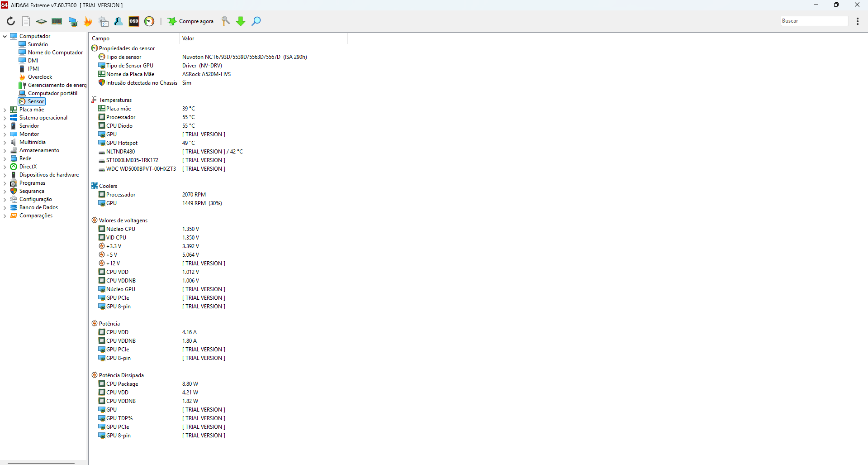Screen dimensions: 868x465
Task: Expand the Servidor tree node
Action: (x=5, y=126)
